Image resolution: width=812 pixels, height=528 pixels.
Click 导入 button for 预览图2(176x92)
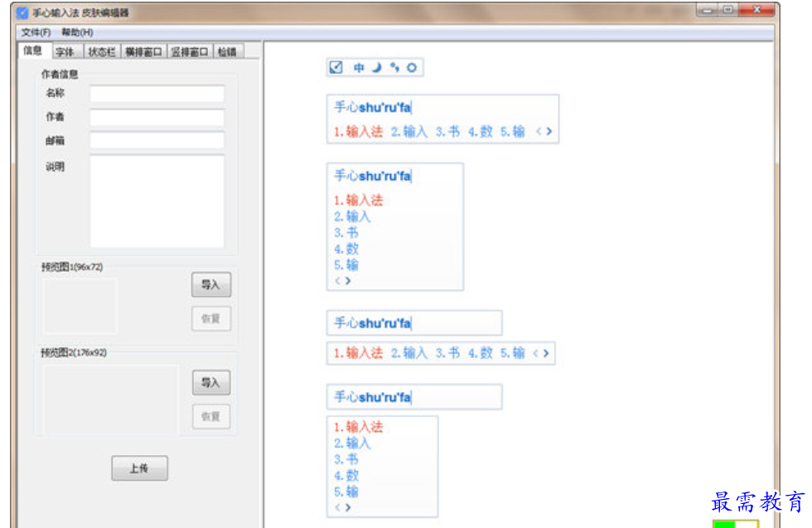(211, 382)
